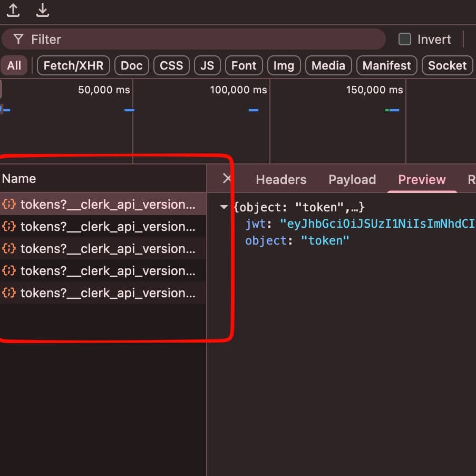Toggle the Img request filter

[284, 65]
